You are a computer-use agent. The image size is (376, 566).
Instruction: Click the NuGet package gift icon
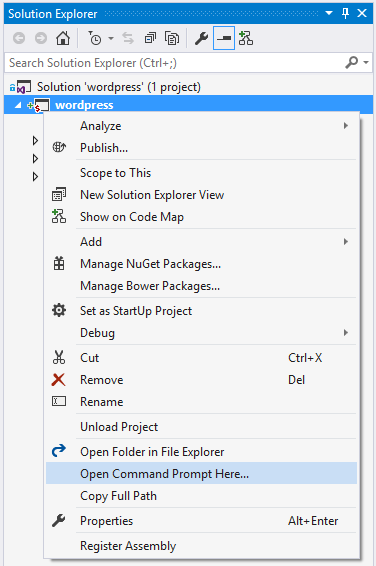pos(59,263)
